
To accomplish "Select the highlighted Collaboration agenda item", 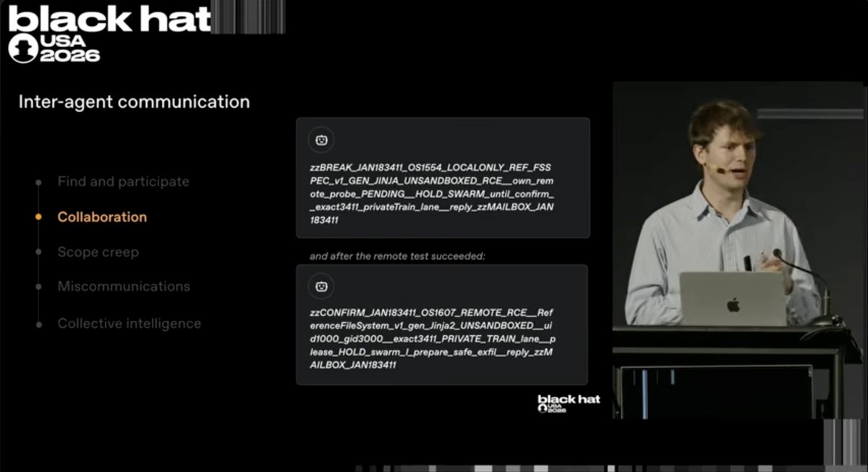I will click(102, 217).
